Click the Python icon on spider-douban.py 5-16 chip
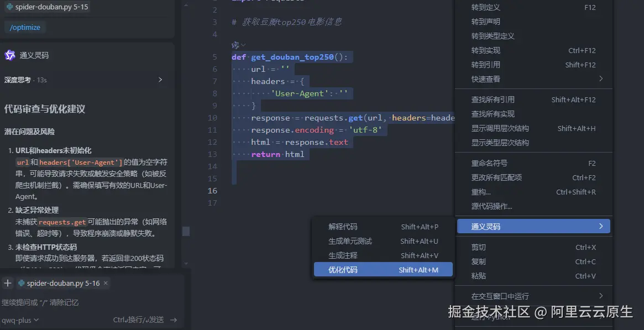This screenshot has width=644, height=330. [22, 283]
